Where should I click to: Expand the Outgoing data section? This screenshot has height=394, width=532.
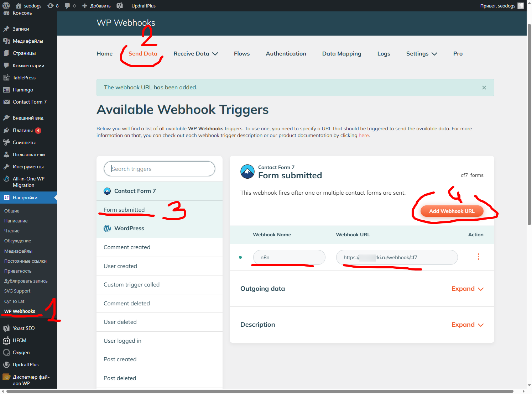tap(467, 289)
